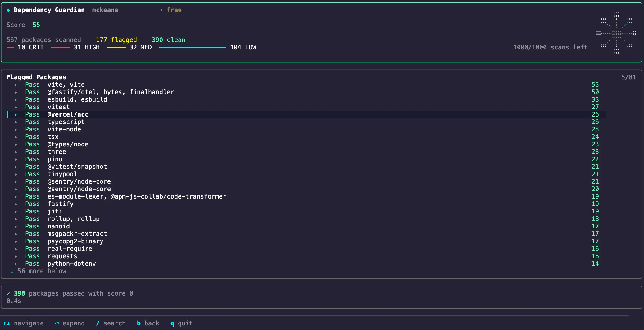This screenshot has width=644, height=330.
Task: Select the requests package row
Action: pyautogui.click(x=306, y=256)
